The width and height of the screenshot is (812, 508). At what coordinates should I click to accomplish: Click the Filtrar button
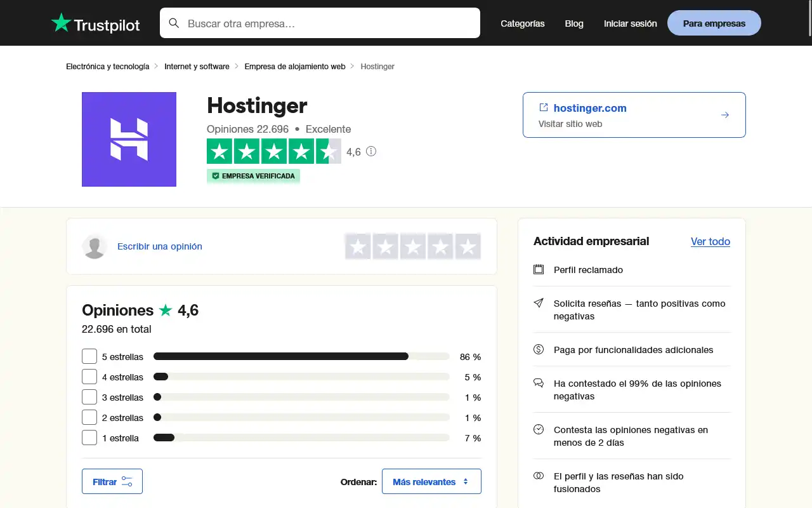(112, 481)
